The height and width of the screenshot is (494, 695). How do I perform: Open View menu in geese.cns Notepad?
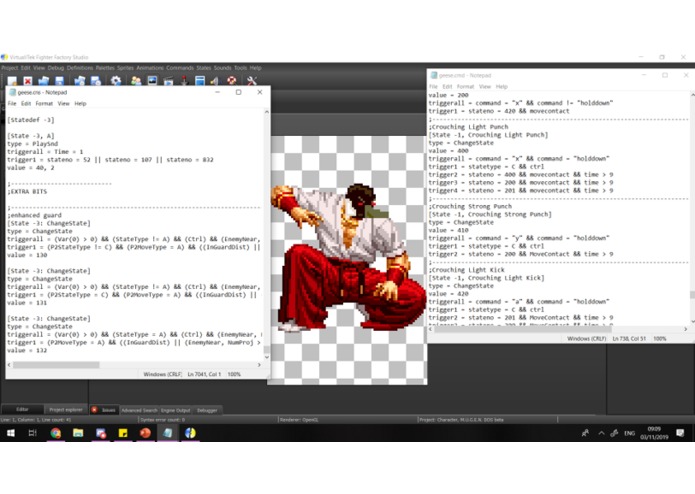pyautogui.click(x=64, y=104)
